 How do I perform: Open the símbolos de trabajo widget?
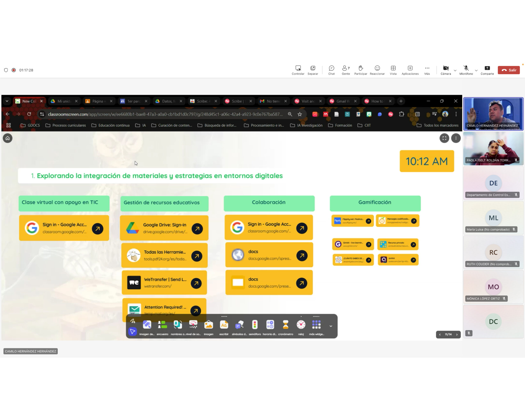coord(239,328)
